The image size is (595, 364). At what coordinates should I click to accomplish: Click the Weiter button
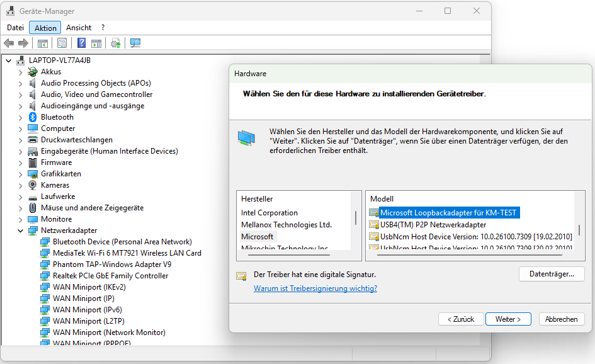click(x=508, y=319)
